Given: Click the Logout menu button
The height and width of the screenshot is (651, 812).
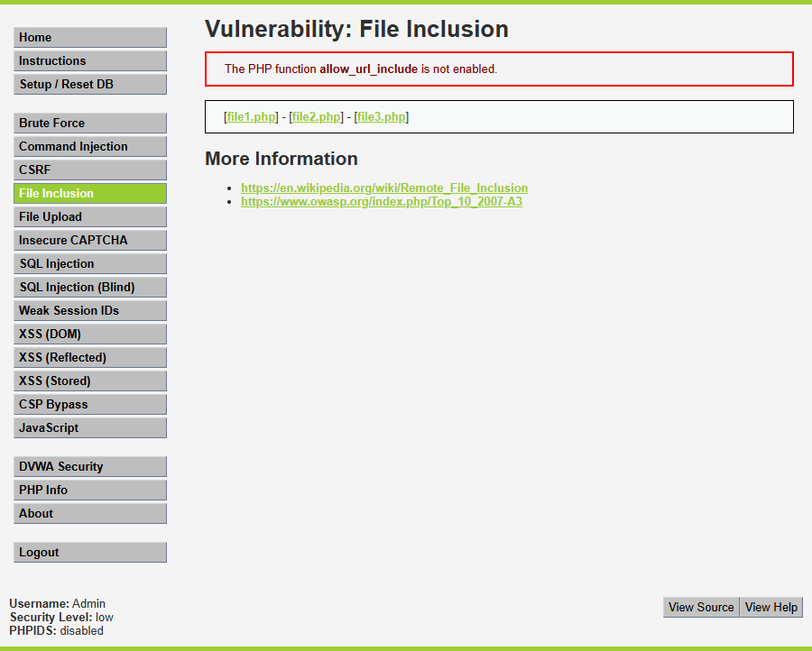Looking at the screenshot, I should coord(90,553).
